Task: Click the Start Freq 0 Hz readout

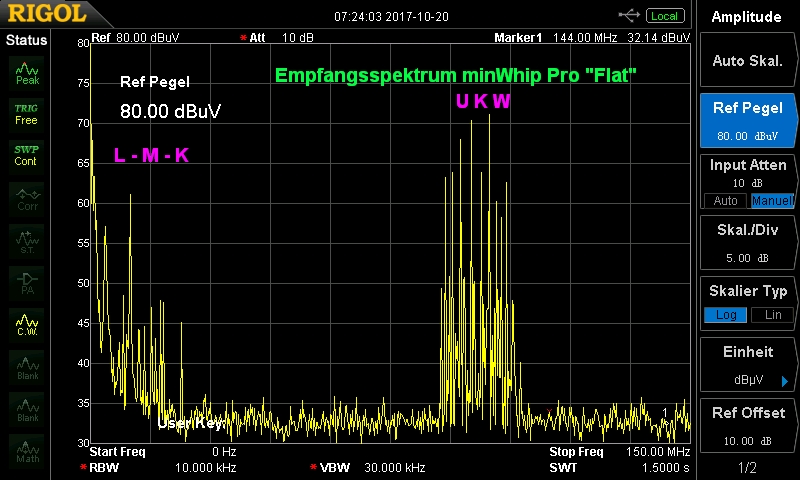Action: pos(163,452)
